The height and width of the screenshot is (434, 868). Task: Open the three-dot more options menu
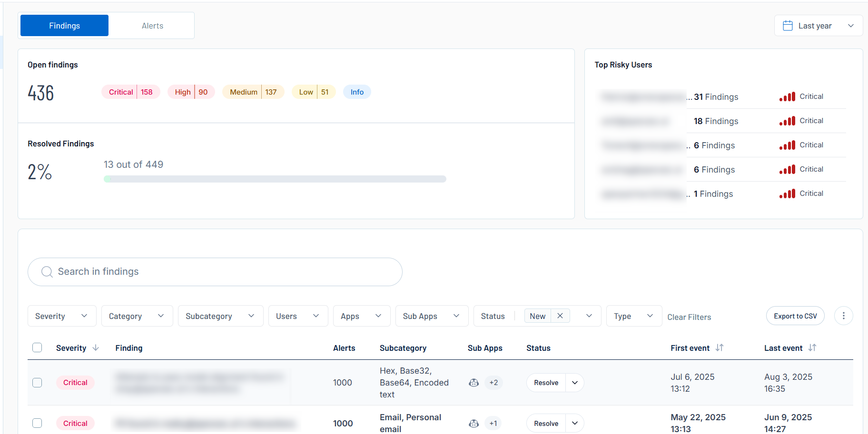point(843,316)
